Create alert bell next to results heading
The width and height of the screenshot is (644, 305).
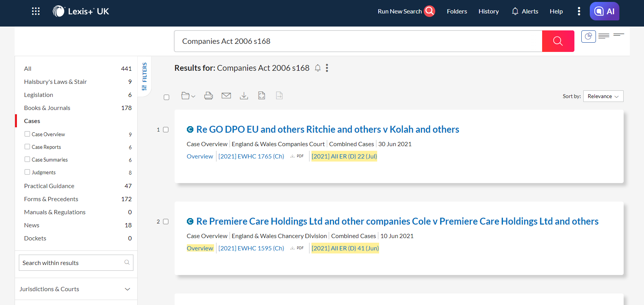[x=318, y=68]
